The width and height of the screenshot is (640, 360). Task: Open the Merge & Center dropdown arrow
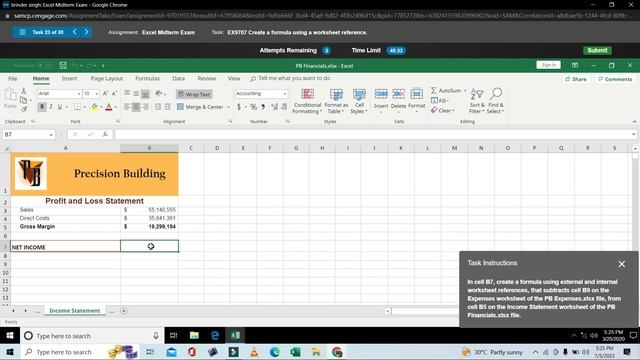229,107
